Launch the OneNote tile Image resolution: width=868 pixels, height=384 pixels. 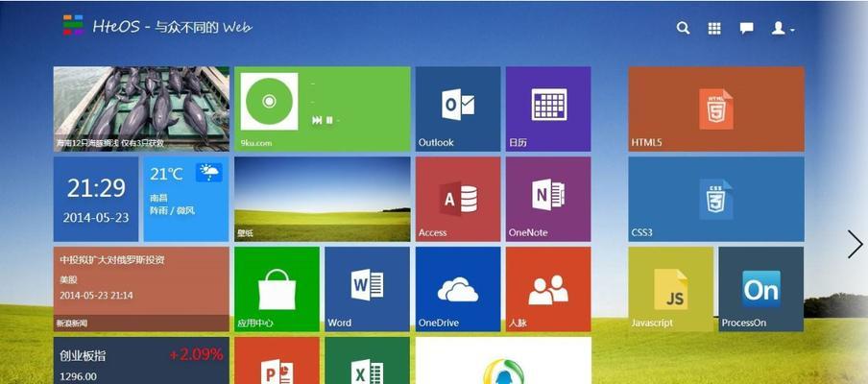(x=548, y=199)
